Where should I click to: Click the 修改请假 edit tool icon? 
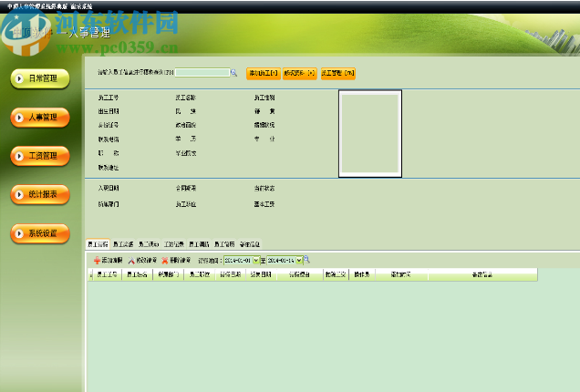point(131,261)
